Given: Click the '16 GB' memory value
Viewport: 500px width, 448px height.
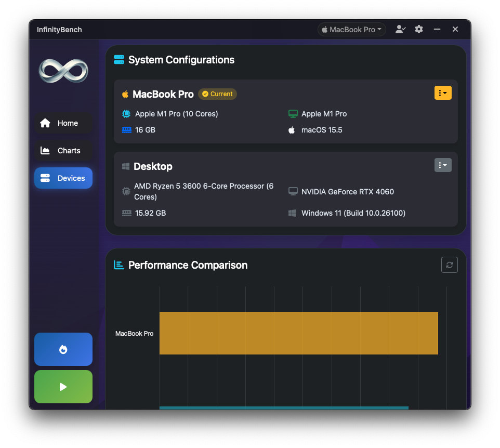Looking at the screenshot, I should point(145,130).
